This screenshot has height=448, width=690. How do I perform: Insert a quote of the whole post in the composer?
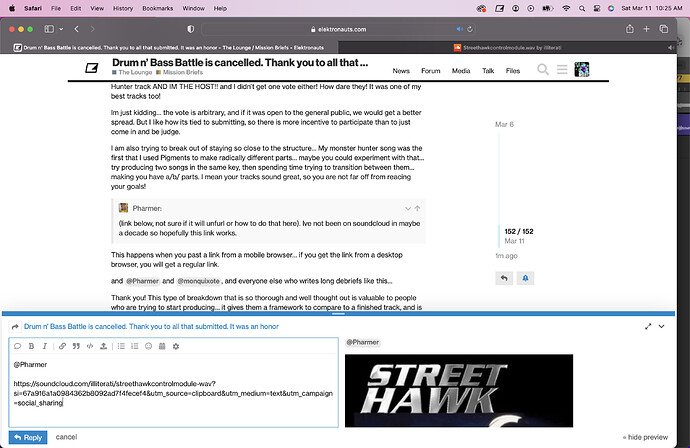click(18, 346)
